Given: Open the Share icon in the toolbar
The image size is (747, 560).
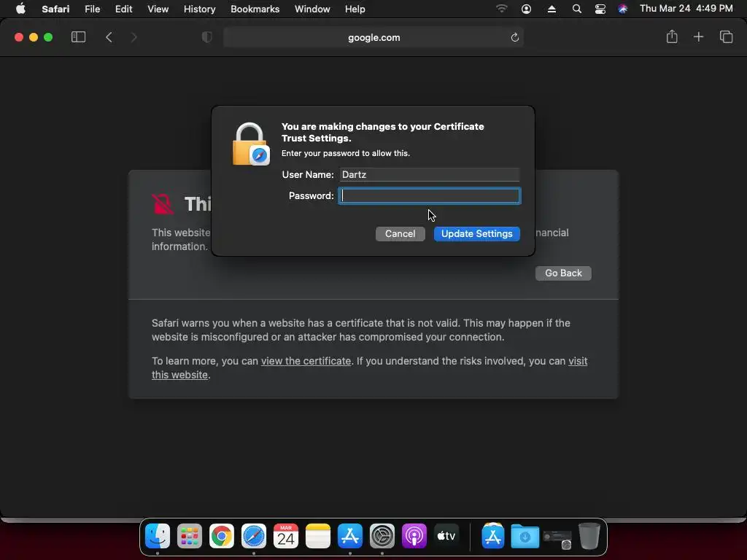Looking at the screenshot, I should 672,36.
